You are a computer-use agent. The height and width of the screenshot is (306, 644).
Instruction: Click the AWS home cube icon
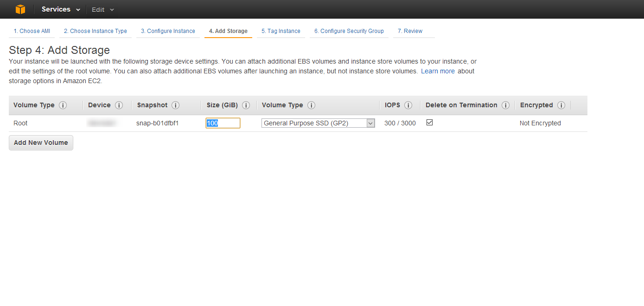[19, 9]
